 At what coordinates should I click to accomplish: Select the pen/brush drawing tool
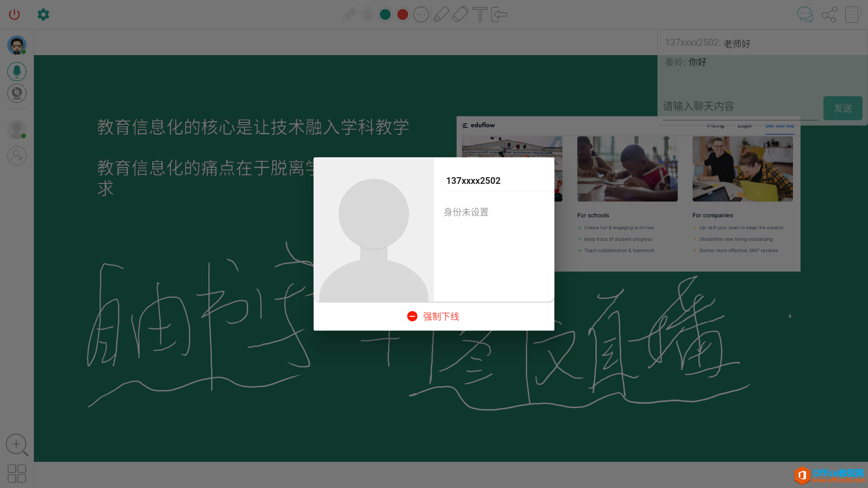point(349,14)
